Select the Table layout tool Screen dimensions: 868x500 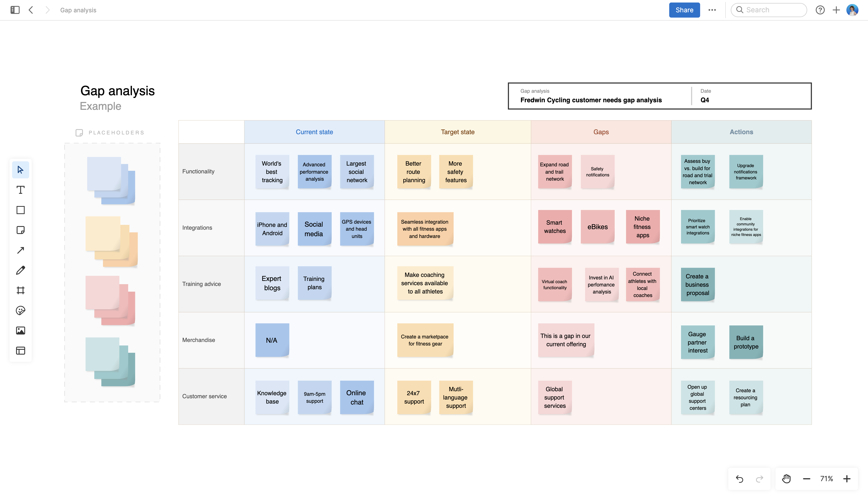click(x=20, y=351)
